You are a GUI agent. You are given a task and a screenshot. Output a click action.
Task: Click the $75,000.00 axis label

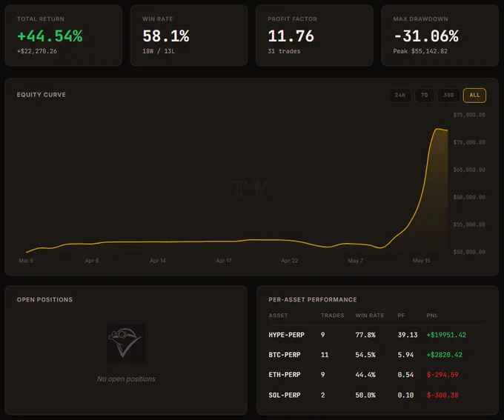point(469,115)
